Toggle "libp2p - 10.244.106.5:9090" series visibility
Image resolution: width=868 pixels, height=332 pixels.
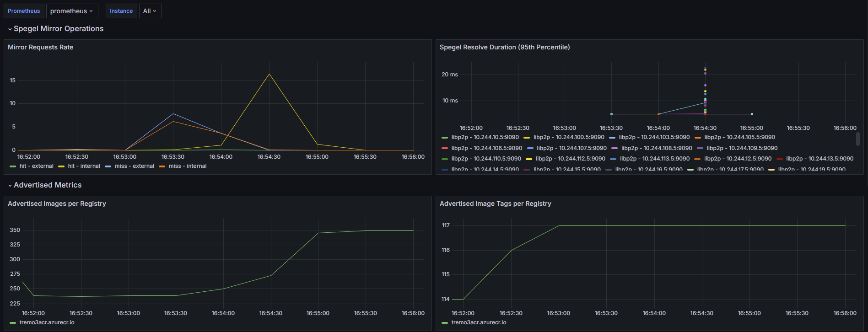click(486, 148)
